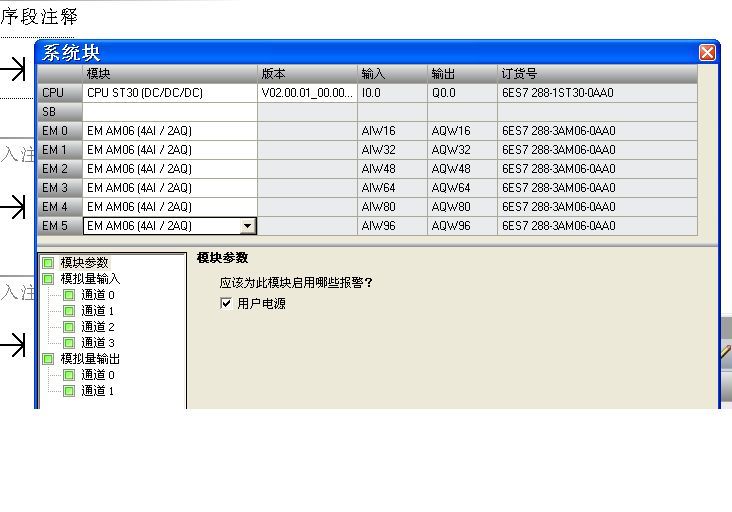Click the EM 0 module cell EM AM06
Viewport: 732px width, 512px height.
click(170, 131)
